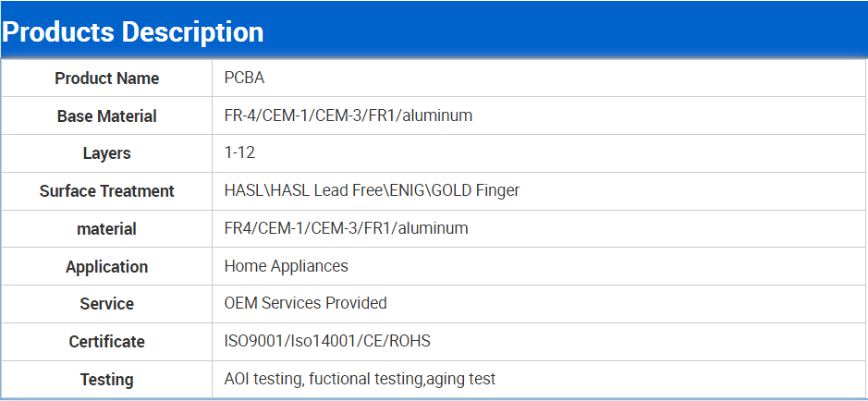This screenshot has height=401, width=868.
Task: Click the Products Description heading text
Action: click(x=133, y=32)
